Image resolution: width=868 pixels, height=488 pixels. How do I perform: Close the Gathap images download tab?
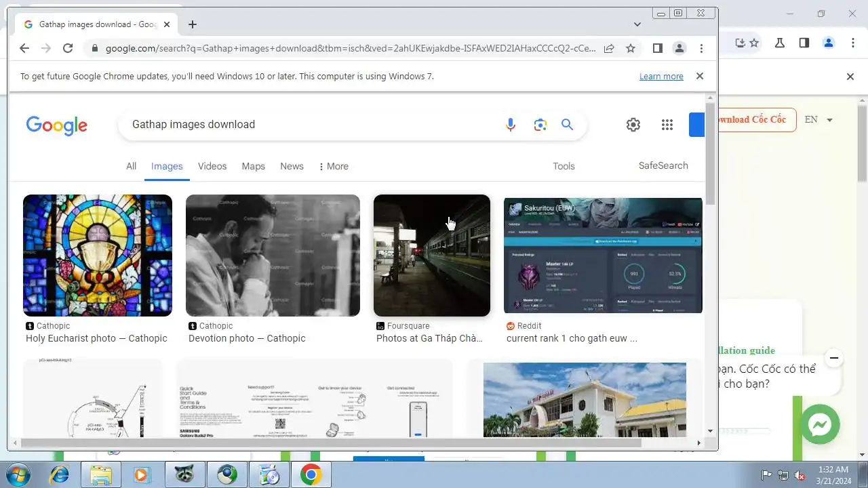click(x=167, y=24)
